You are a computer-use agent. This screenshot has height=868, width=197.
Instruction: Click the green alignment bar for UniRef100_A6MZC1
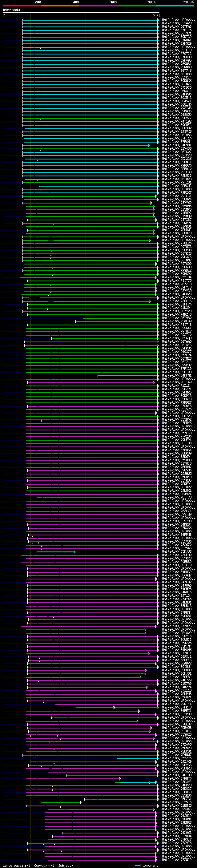[122, 799]
